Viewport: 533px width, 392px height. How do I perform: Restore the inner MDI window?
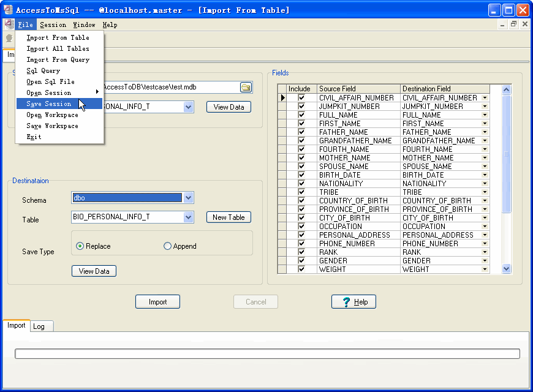(x=513, y=24)
